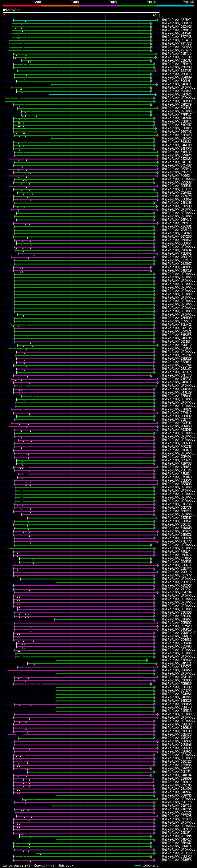Screen dimensions: 197x868
Task: Select the label UniRef100_B4QY02
Action: pyautogui.click(x=177, y=132)
